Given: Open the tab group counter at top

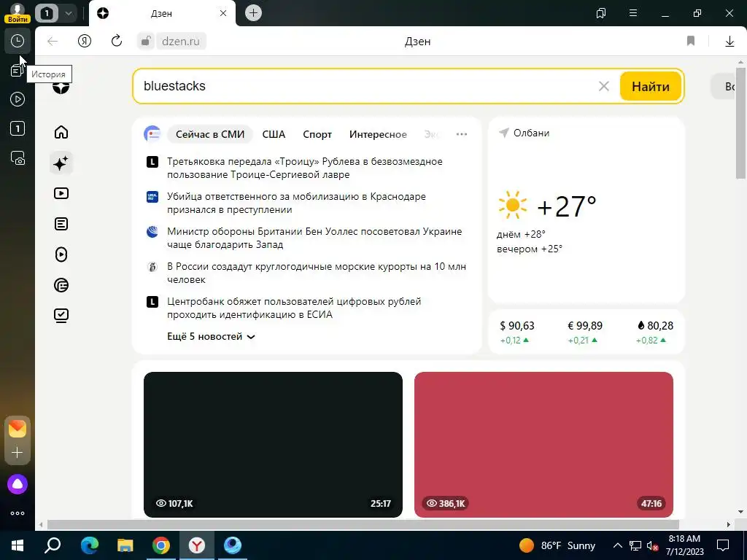Looking at the screenshot, I should pyautogui.click(x=46, y=13).
